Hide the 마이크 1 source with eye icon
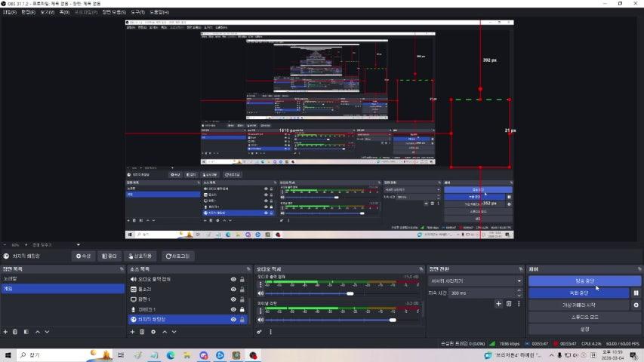 pyautogui.click(x=233, y=309)
